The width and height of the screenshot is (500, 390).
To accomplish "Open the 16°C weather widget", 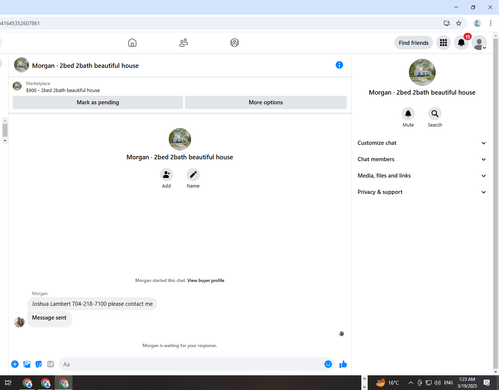I will point(387,383).
